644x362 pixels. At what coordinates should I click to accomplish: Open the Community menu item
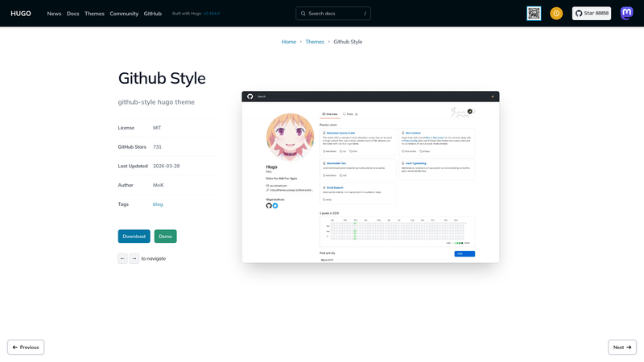point(124,14)
